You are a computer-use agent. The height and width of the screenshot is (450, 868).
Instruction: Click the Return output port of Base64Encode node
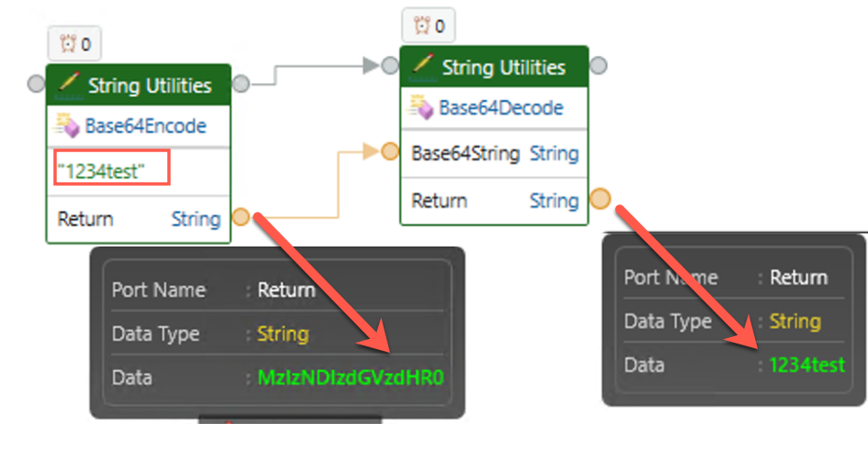pos(240,217)
